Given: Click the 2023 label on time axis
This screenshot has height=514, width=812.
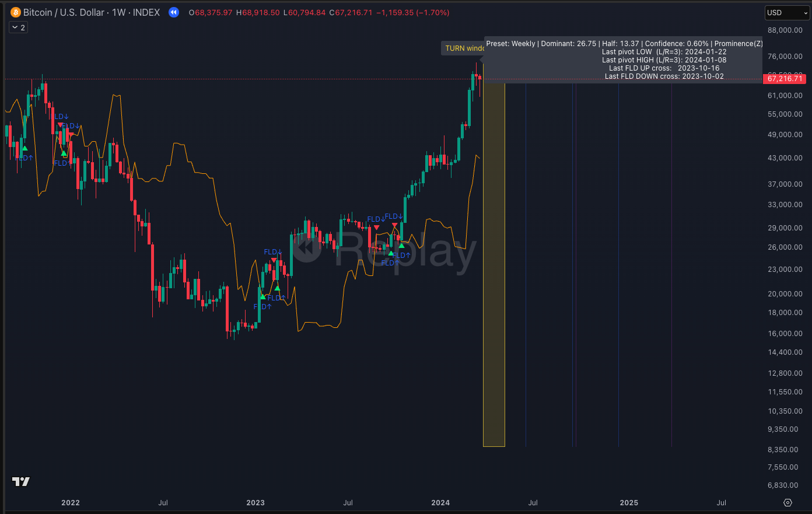Looking at the screenshot, I should (x=256, y=502).
